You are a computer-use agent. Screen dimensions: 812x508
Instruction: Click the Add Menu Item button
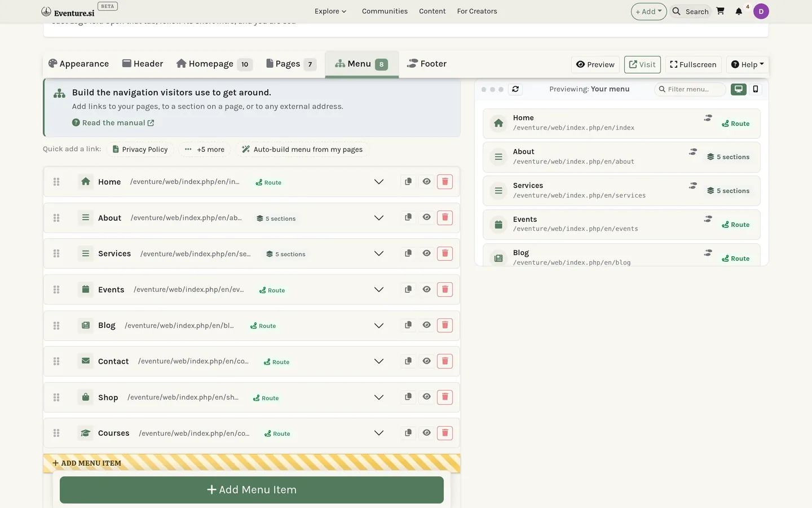tap(251, 490)
